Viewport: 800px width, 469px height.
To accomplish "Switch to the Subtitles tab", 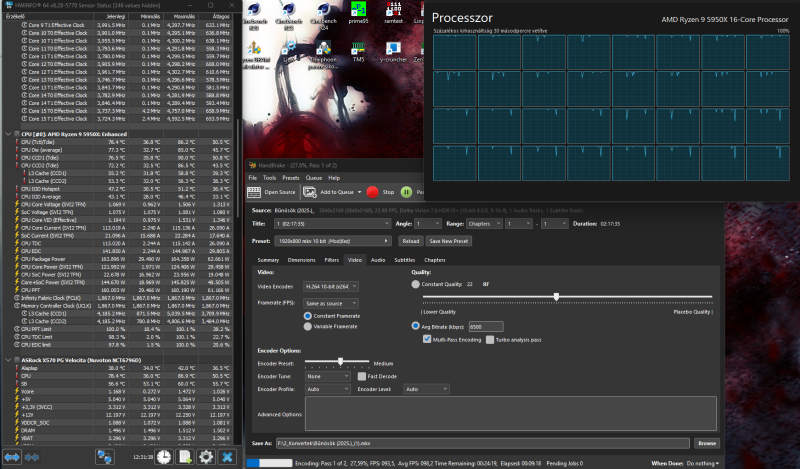I will point(405,260).
